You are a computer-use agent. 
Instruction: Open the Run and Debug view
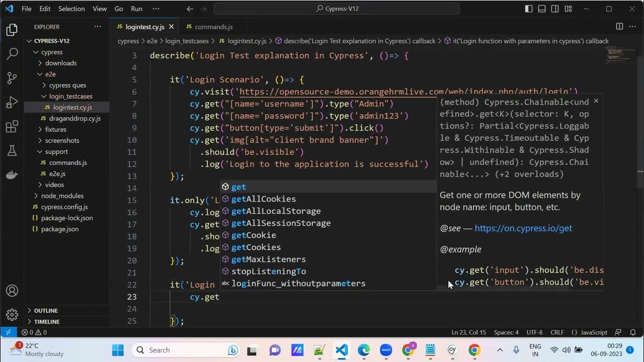pyautogui.click(x=12, y=103)
